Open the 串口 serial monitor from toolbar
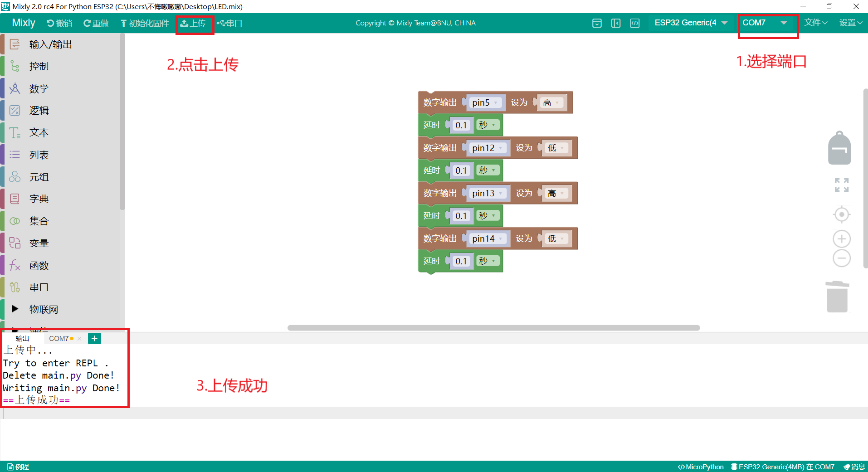The width and height of the screenshot is (868, 472). [x=229, y=23]
